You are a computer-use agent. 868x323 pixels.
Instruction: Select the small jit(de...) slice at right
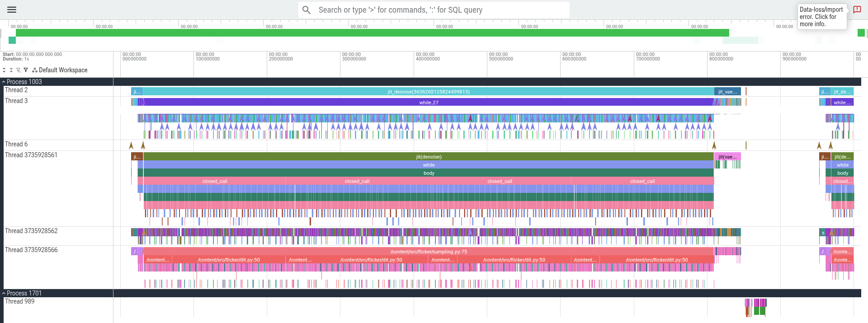pos(843,157)
